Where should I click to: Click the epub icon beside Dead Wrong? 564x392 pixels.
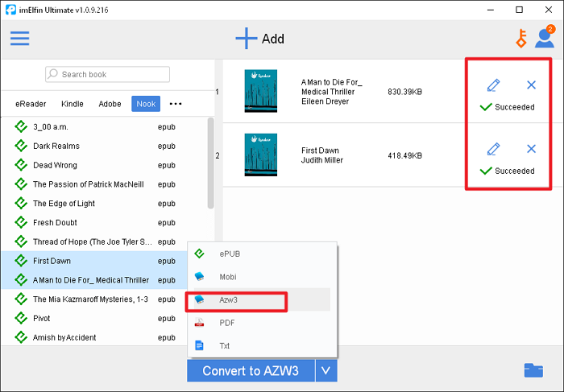coord(21,165)
